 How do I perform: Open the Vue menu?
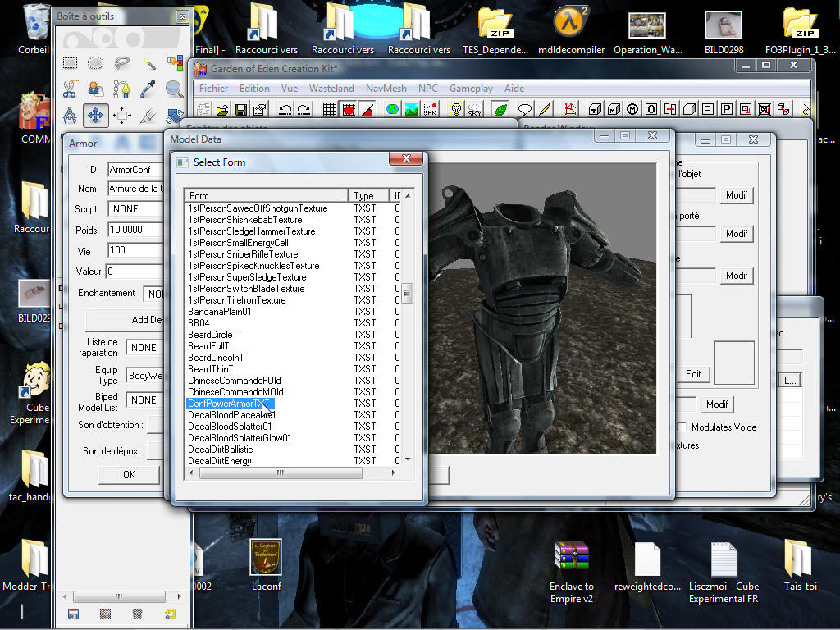(x=290, y=89)
